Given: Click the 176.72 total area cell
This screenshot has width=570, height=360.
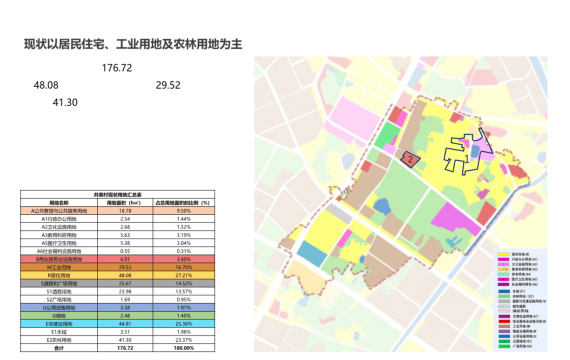Looking at the screenshot, I should point(125,348).
